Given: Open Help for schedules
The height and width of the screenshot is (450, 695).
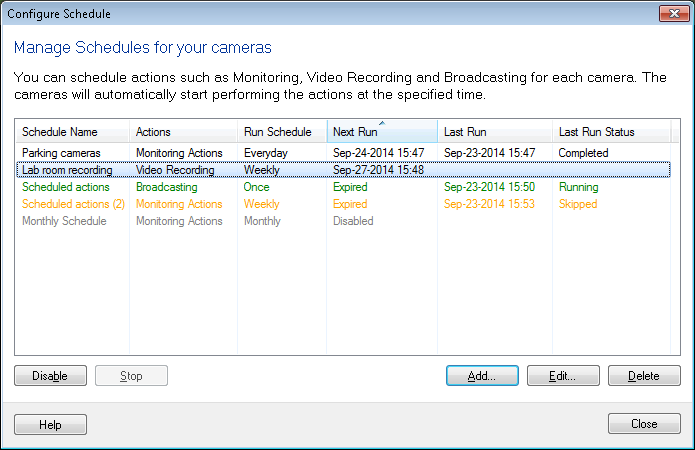Looking at the screenshot, I should click(50, 424).
